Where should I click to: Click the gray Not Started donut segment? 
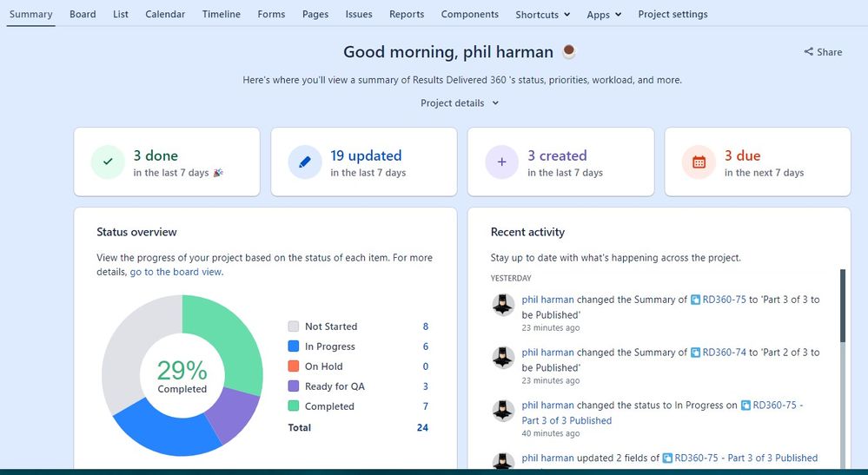click(x=130, y=343)
